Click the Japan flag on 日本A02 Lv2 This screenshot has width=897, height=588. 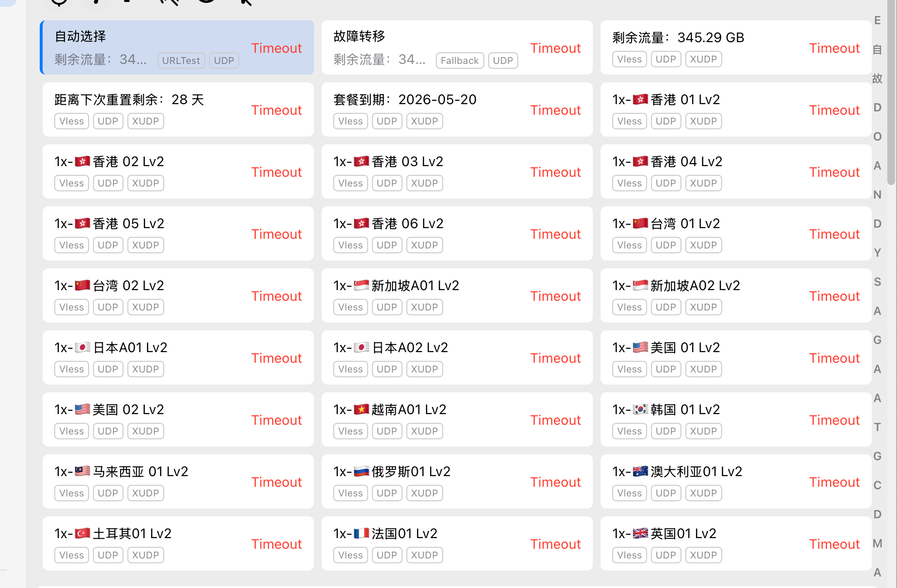(361, 347)
